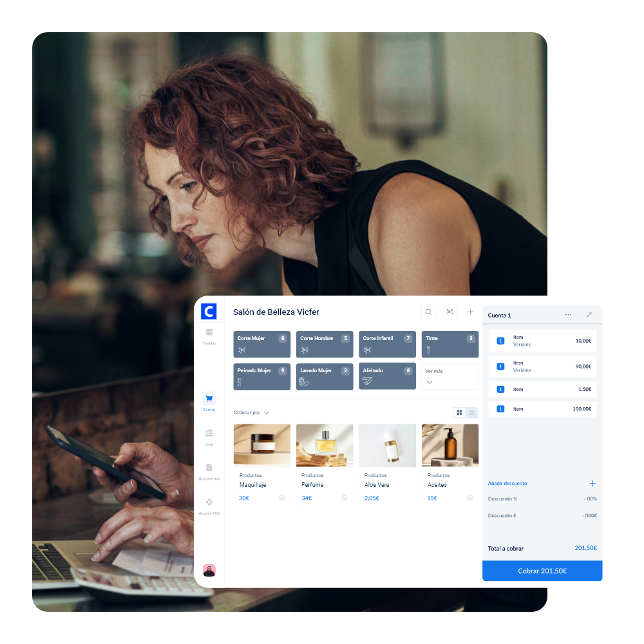
Task: Open Cuenta 1 three-dot options menu
Action: pyautogui.click(x=568, y=315)
